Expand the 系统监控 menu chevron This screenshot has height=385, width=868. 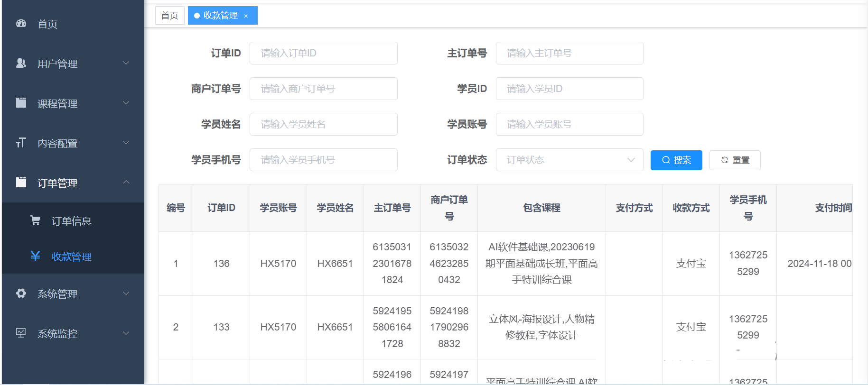point(126,333)
